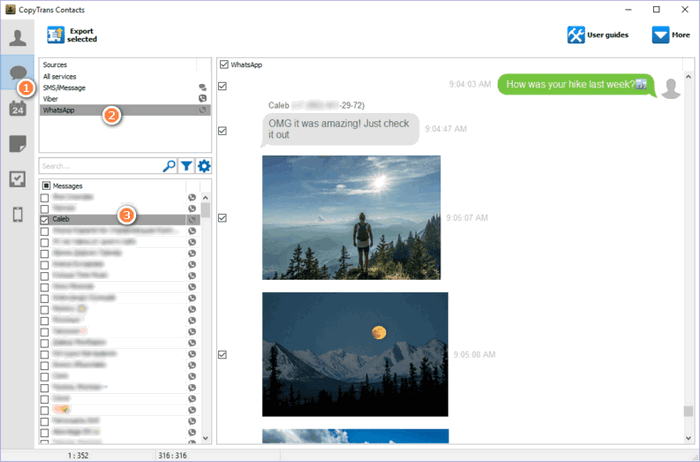This screenshot has width=700, height=462.
Task: Click the WhatsApp icon in Caleb's row
Action: pyautogui.click(x=192, y=219)
